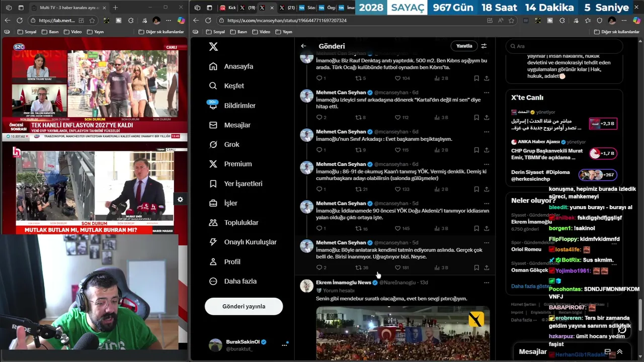Open the Söz T24 browser tab
644x362 pixels.
[x=307, y=8]
